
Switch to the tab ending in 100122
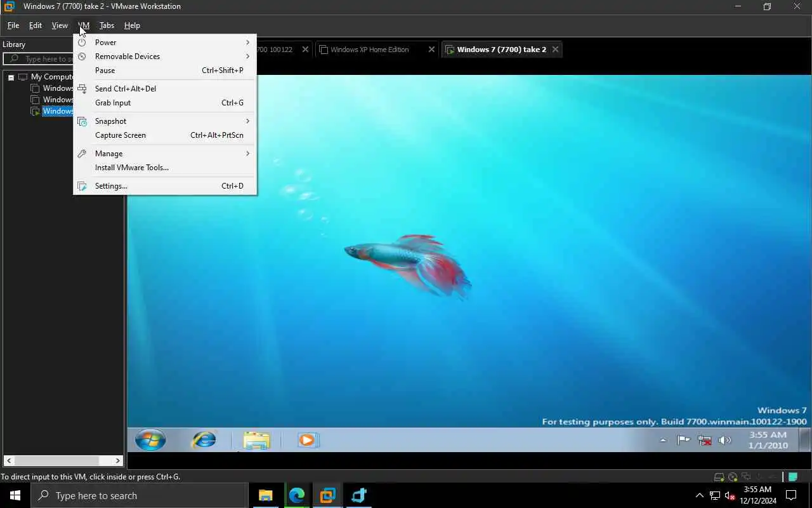275,50
